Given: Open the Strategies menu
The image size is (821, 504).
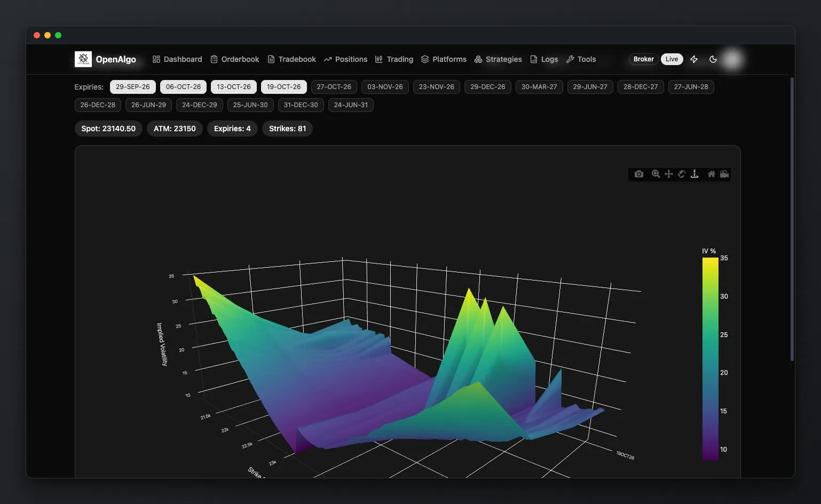Looking at the screenshot, I should click(498, 59).
